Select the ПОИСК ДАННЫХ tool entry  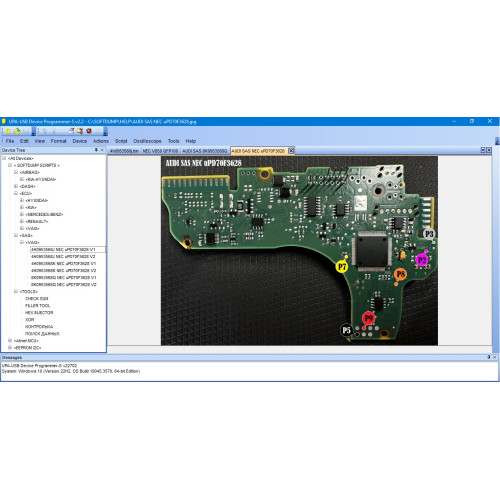tap(42, 334)
